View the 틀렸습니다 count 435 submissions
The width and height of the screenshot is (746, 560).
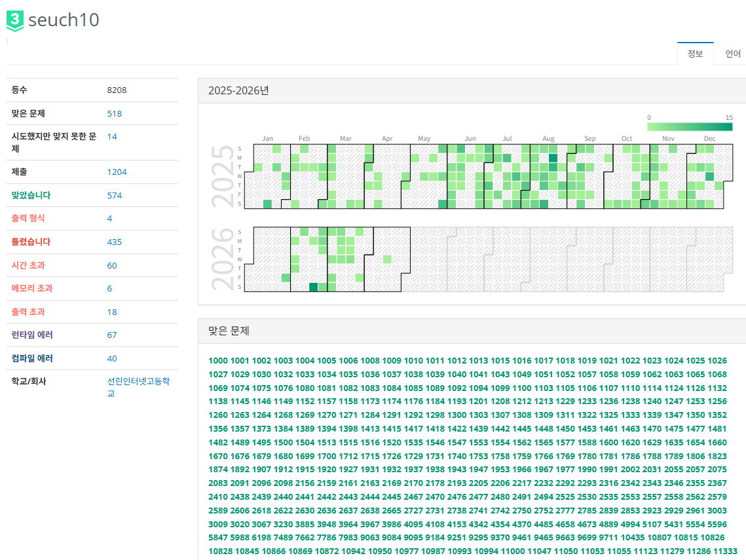115,242
